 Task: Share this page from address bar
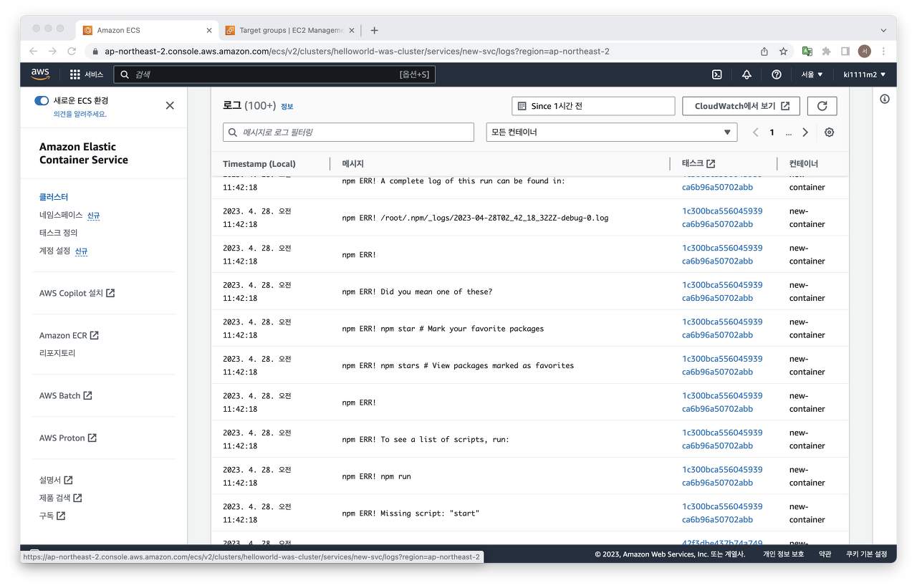(764, 52)
